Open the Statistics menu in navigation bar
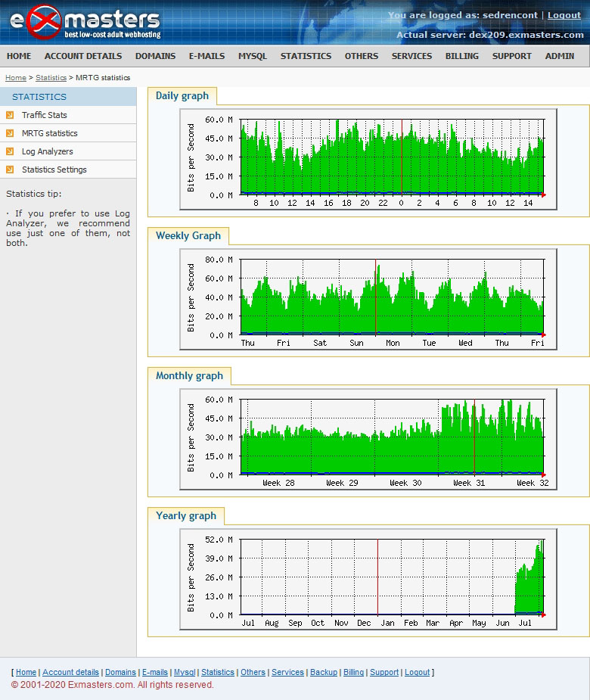The image size is (590, 700). pyautogui.click(x=306, y=56)
